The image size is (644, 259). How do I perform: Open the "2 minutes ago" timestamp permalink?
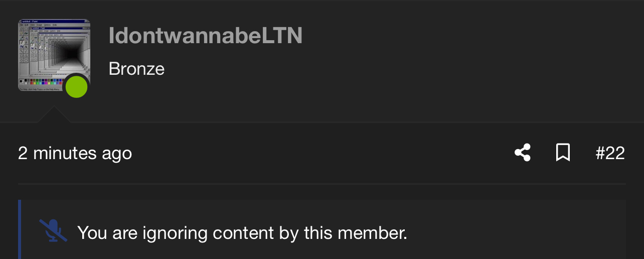pyautogui.click(x=75, y=153)
